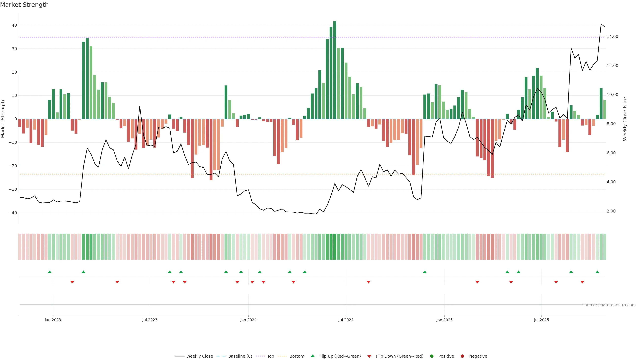This screenshot has height=362, width=644.
Task: Click the first green flip-up triangle marker
Action: 50,272
